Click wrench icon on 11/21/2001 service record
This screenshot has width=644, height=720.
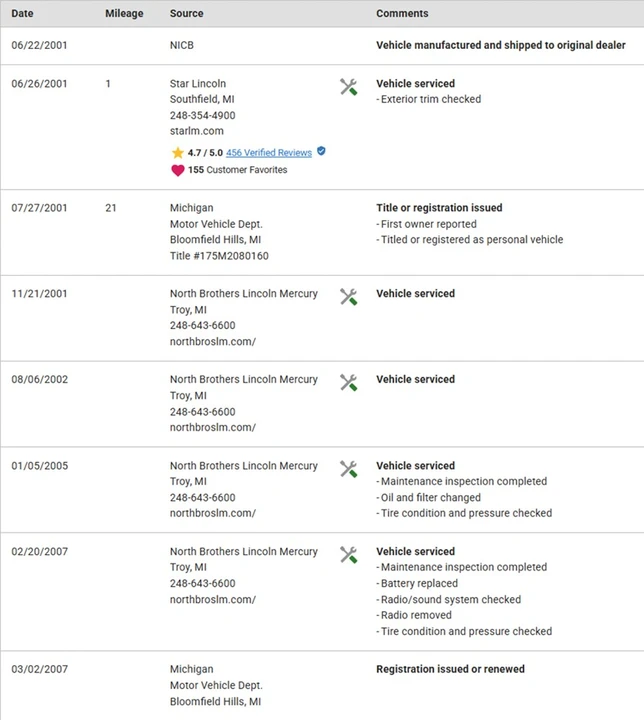[x=349, y=297]
